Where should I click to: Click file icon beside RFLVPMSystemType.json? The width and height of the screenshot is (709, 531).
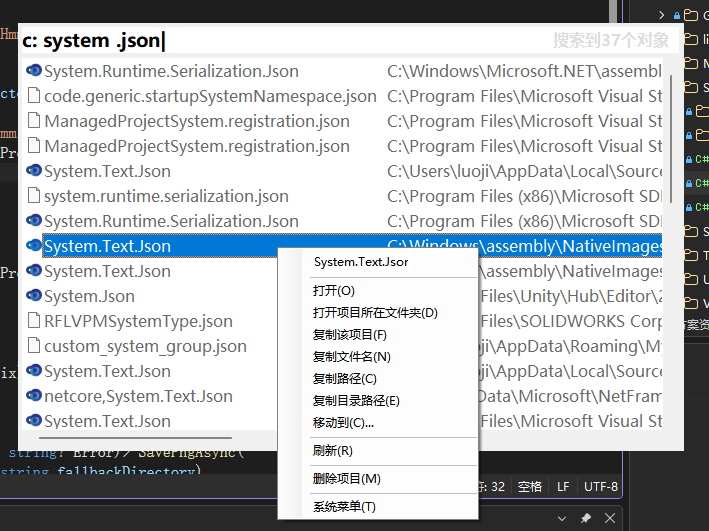pyautogui.click(x=34, y=320)
